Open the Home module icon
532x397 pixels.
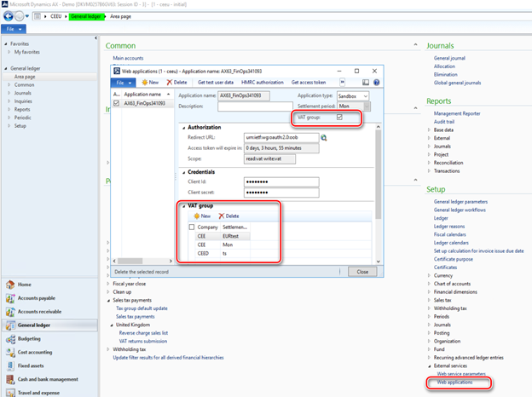[x=10, y=285]
